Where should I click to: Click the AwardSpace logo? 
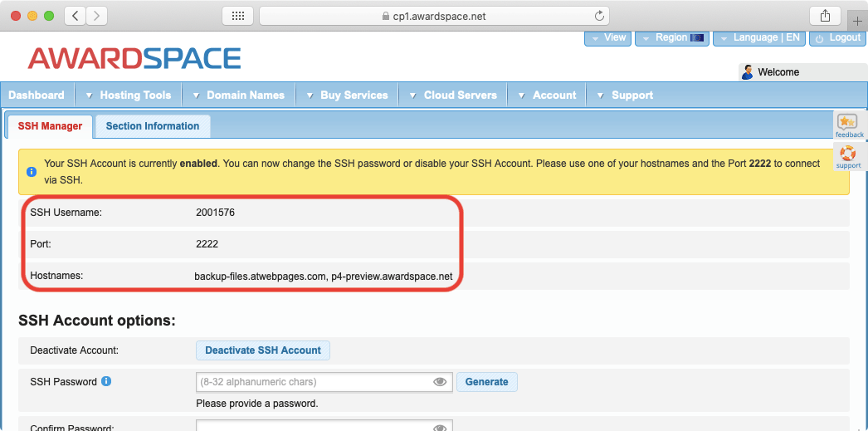(x=134, y=58)
